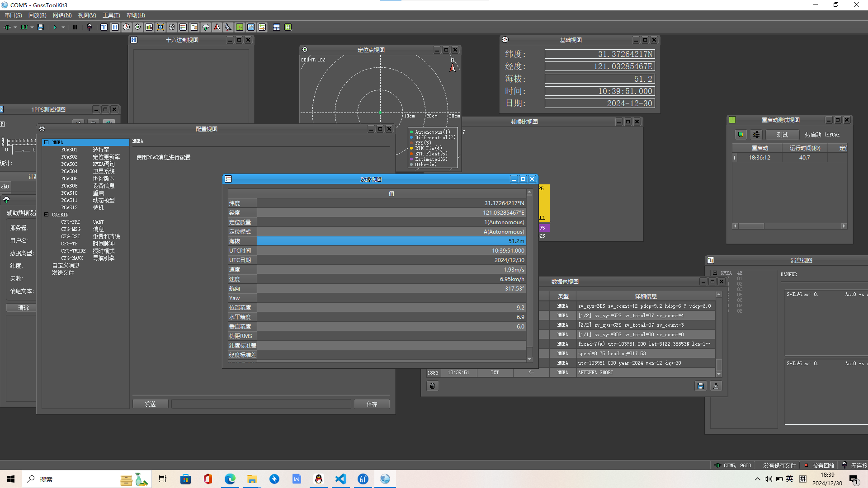868x488 pixels.
Task: Click the window layout toolbar icon
Action: 277,28
